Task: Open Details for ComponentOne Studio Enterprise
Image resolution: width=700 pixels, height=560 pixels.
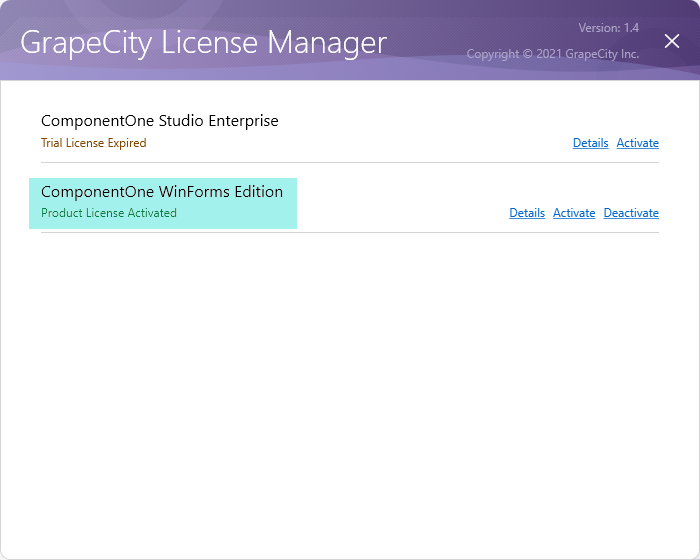Action: pyautogui.click(x=590, y=143)
